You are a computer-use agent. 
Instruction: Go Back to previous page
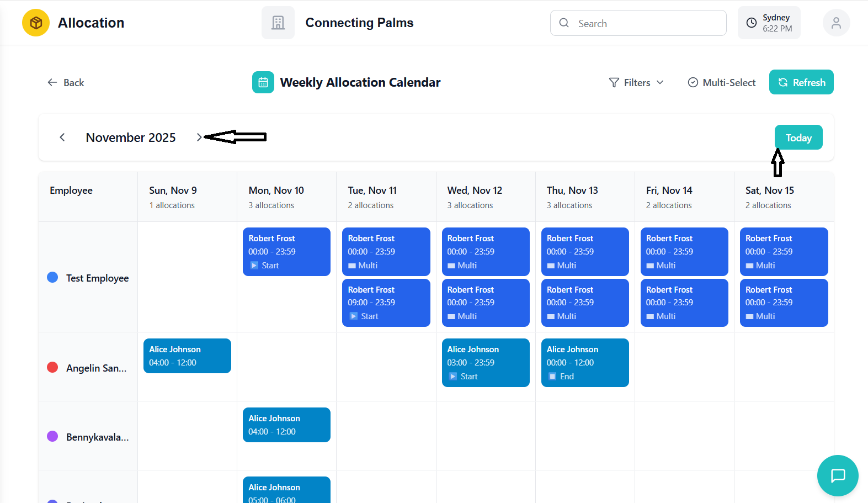pyautogui.click(x=66, y=82)
